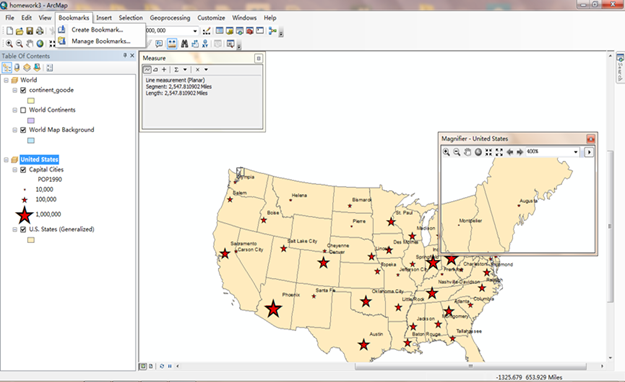Viewport: 625px width, 382px height.
Task: Switch the TOC to List By Visibility
Action: click(x=27, y=68)
